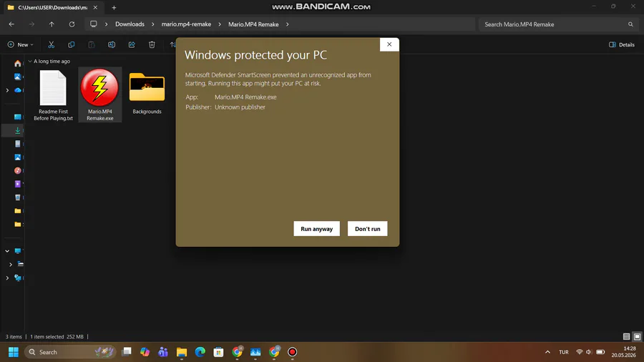
Task: Collapse the 'A long time ago' group
Action: pyautogui.click(x=30, y=61)
